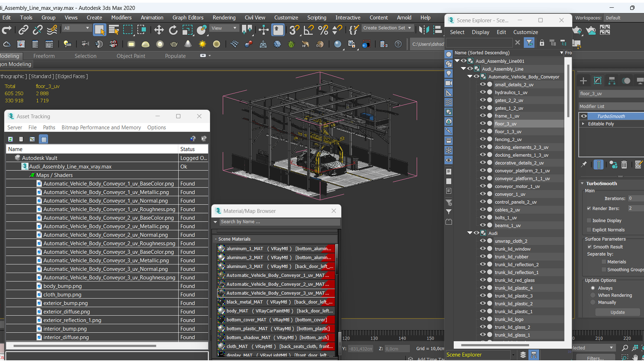Open Create Selection Set dropdown
Viewport: 644px width, 362px height.
click(x=387, y=28)
